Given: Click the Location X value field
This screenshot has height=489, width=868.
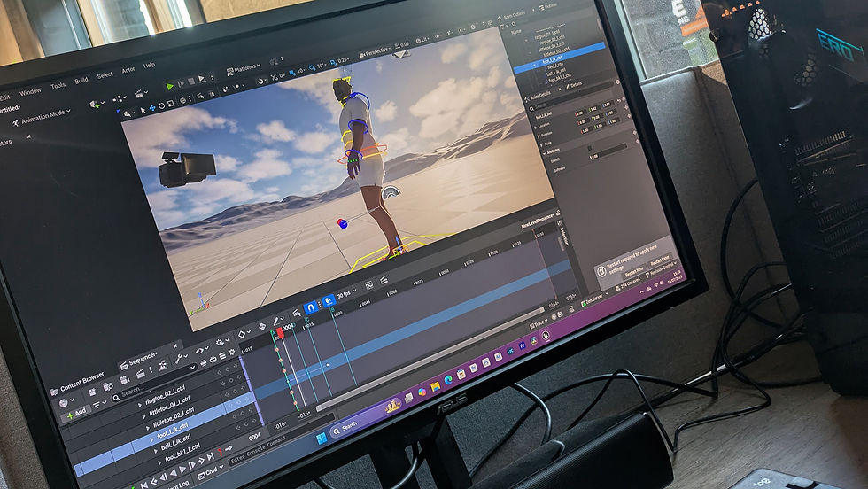Looking at the screenshot, I should (581, 113).
